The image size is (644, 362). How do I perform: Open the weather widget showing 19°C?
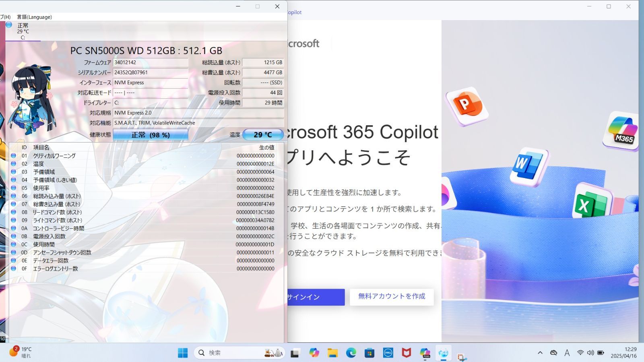tap(21, 352)
